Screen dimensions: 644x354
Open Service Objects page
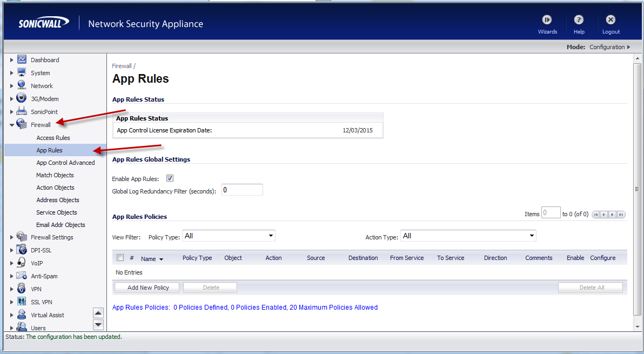(57, 212)
